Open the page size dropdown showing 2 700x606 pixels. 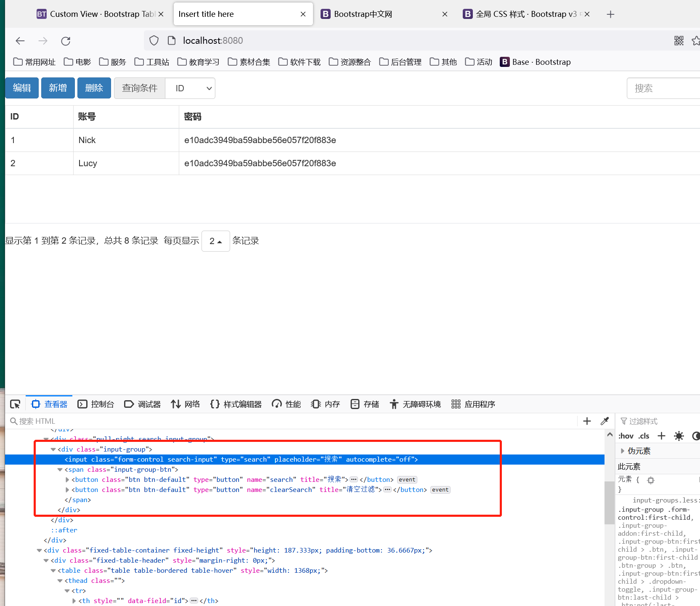[216, 241]
